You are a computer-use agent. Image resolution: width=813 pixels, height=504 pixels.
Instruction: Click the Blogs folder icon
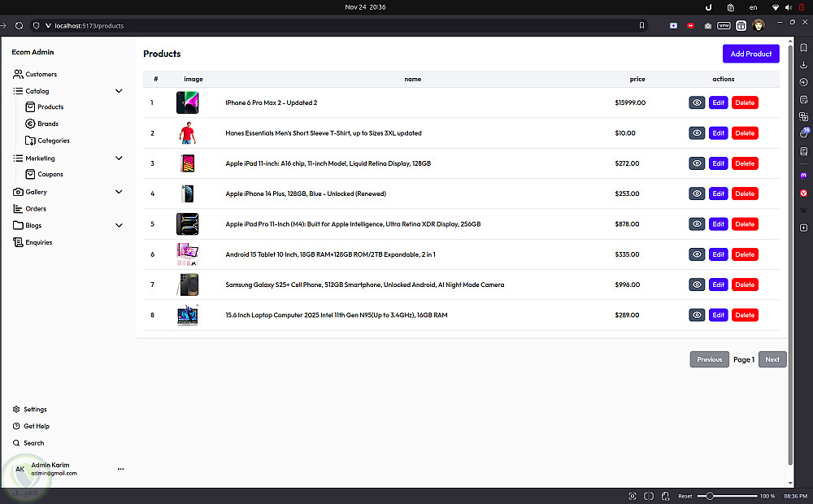click(18, 225)
